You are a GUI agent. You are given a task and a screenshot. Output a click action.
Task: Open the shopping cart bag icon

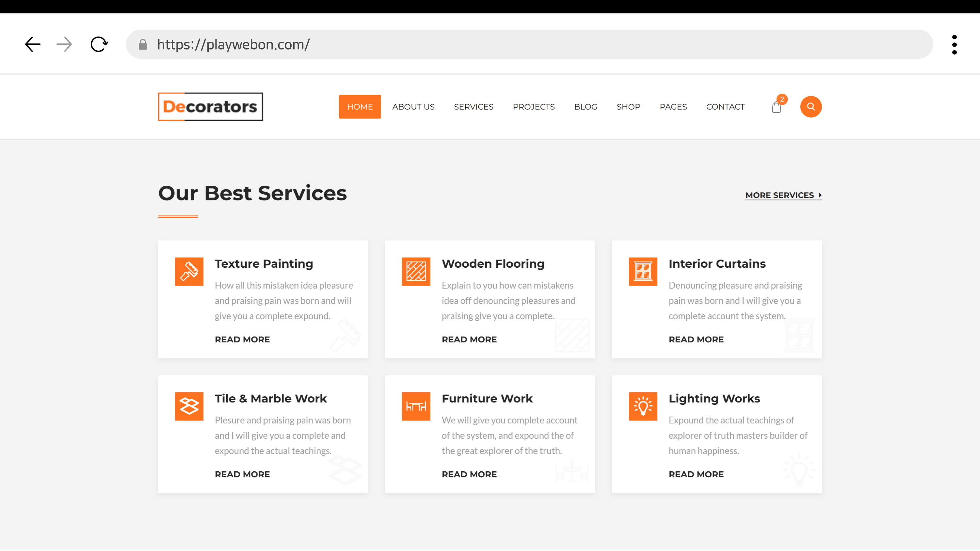777,108
